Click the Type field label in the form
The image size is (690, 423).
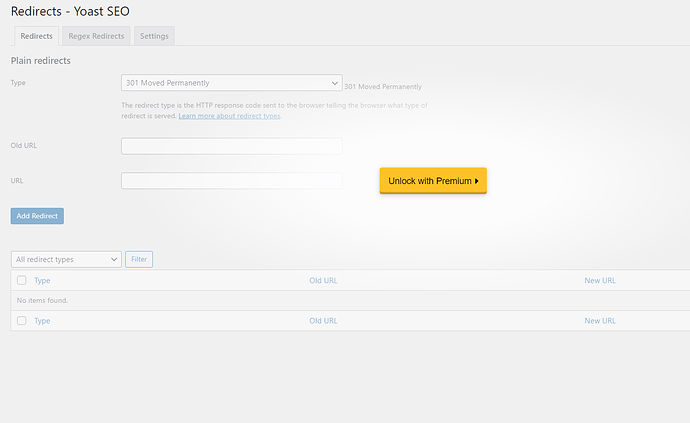pyautogui.click(x=18, y=83)
